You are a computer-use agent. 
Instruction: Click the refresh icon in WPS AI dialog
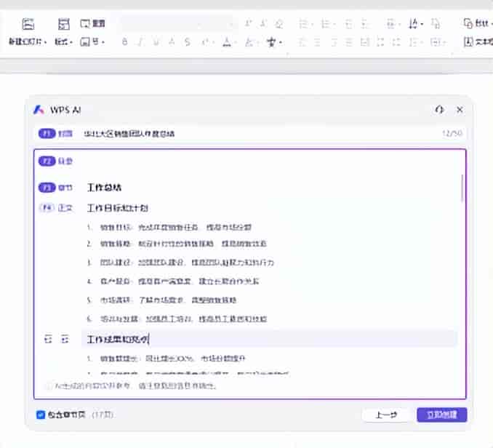point(439,110)
